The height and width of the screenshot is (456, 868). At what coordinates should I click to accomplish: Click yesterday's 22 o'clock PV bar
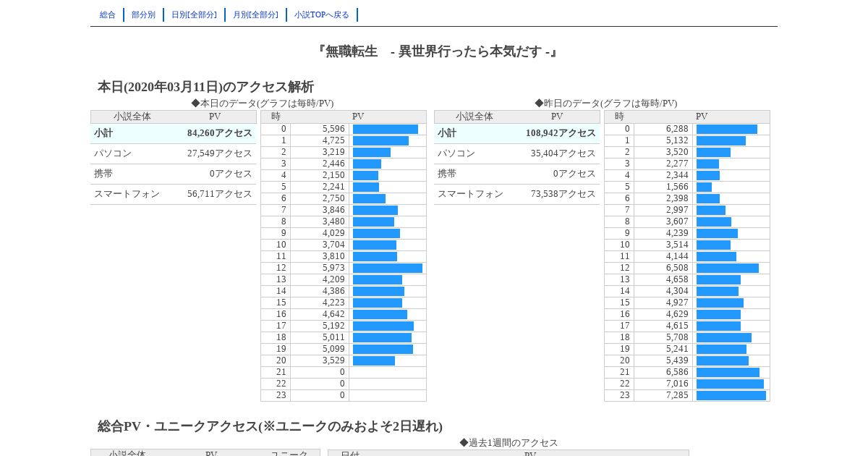coord(730,384)
